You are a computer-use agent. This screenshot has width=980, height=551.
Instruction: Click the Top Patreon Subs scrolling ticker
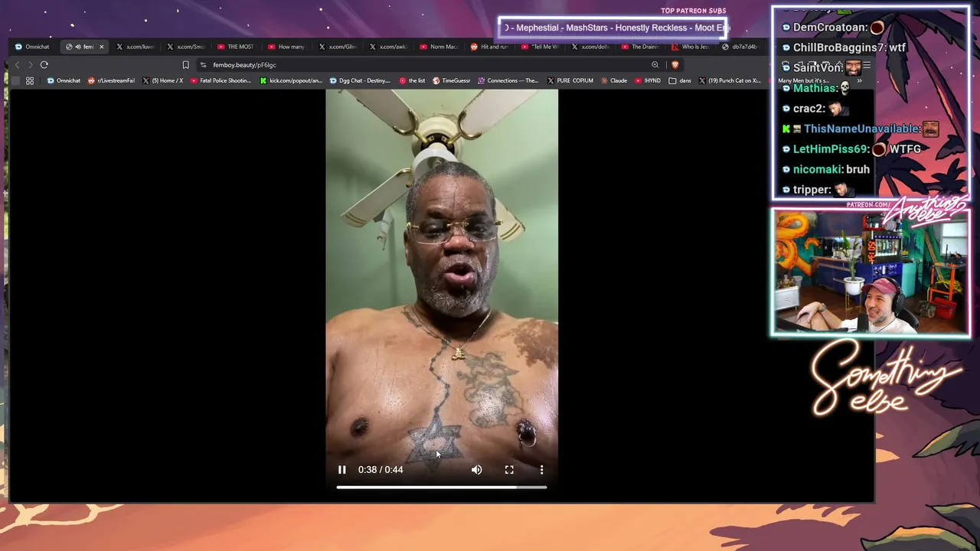pos(613,28)
